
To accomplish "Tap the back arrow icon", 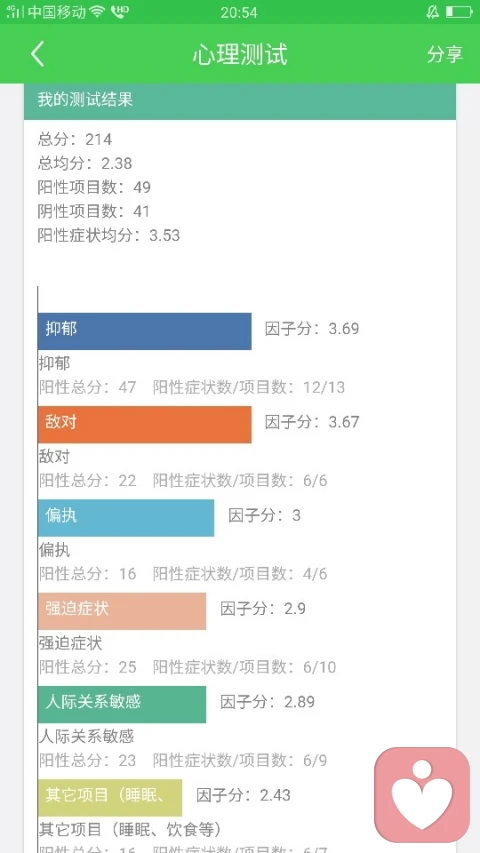I will [x=38, y=54].
